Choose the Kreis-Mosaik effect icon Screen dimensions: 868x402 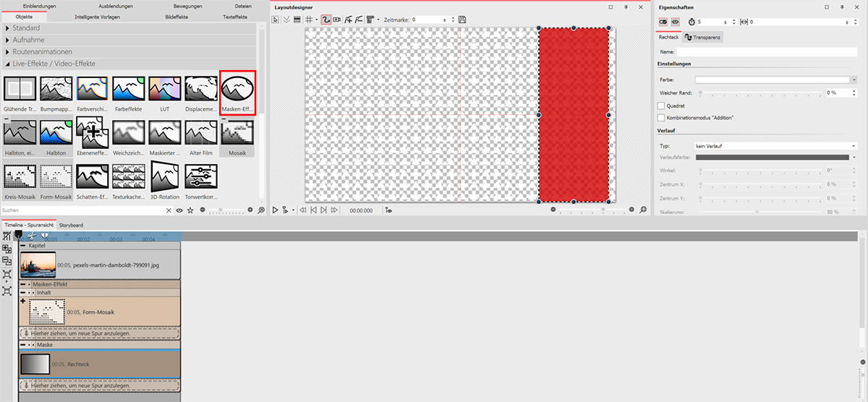20,178
